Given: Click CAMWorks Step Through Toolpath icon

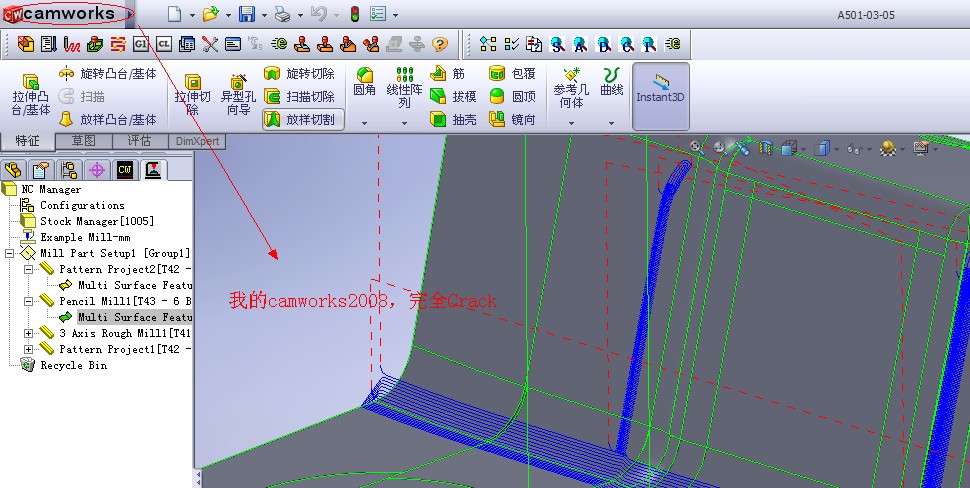Looking at the screenshot, I should pos(118,44).
